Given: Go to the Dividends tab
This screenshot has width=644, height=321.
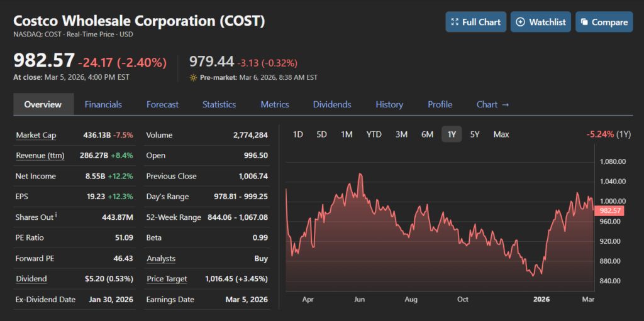Looking at the screenshot, I should point(332,104).
